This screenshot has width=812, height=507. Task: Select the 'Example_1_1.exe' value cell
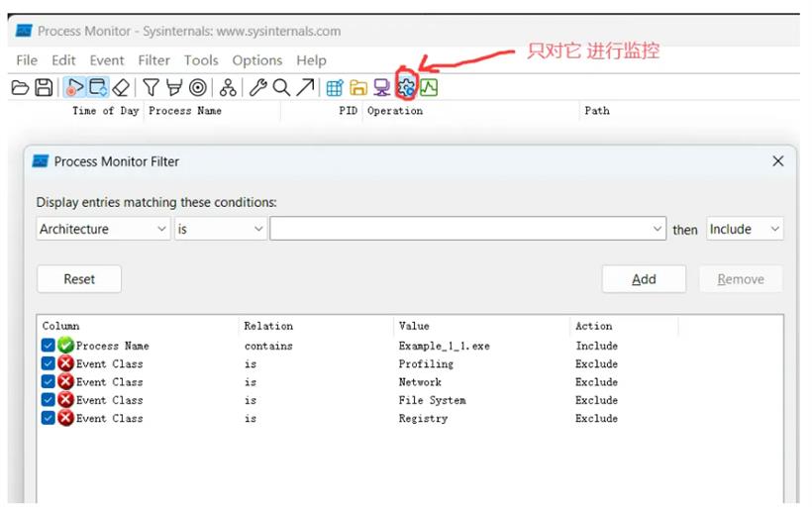point(444,346)
